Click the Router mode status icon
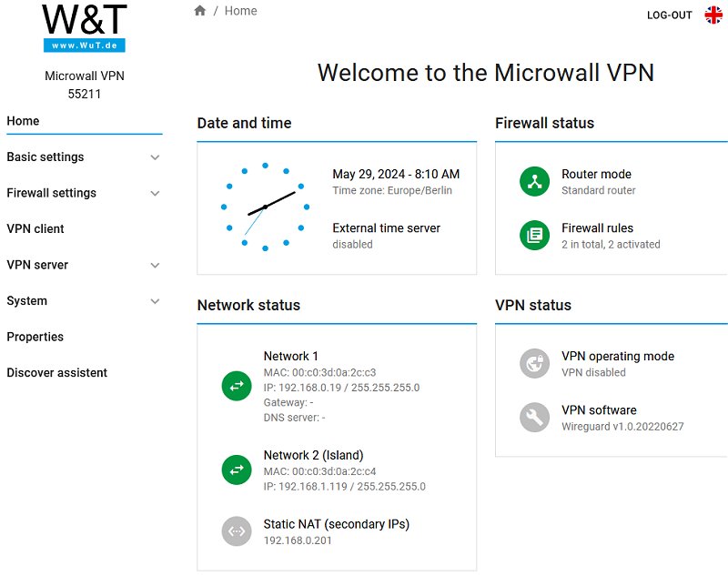The width and height of the screenshot is (728, 586). pyautogui.click(x=534, y=181)
